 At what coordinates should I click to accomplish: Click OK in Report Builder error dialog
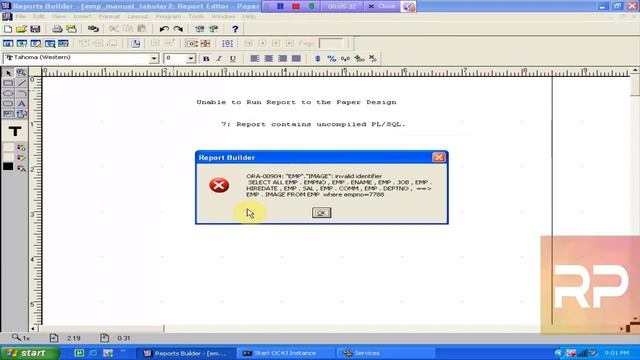coord(322,213)
